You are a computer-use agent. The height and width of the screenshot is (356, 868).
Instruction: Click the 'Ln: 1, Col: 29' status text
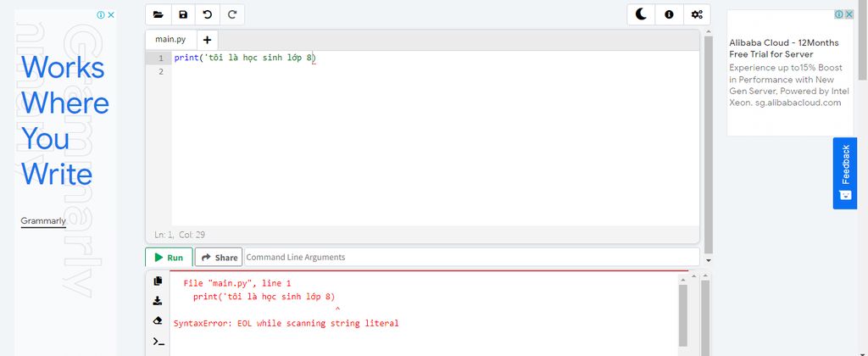click(180, 235)
